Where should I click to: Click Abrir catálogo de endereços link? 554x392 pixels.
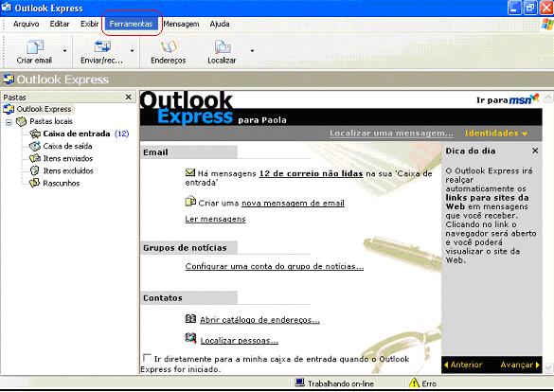pos(259,320)
